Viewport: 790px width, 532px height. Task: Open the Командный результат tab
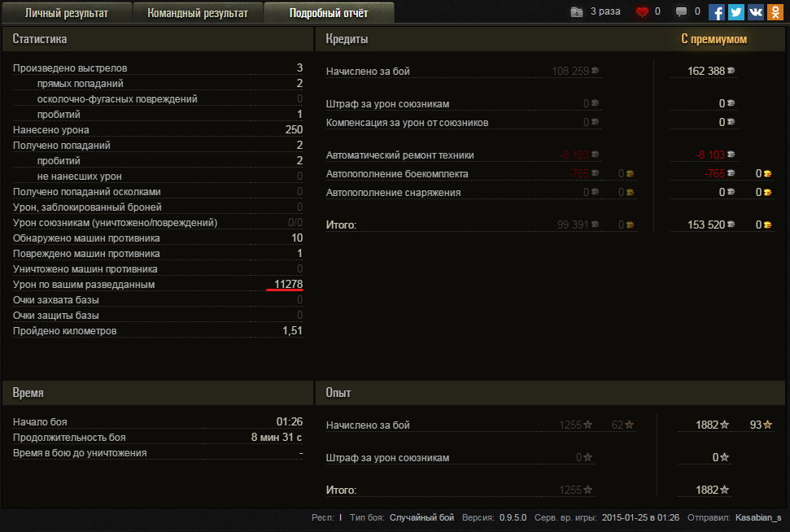[x=198, y=13]
